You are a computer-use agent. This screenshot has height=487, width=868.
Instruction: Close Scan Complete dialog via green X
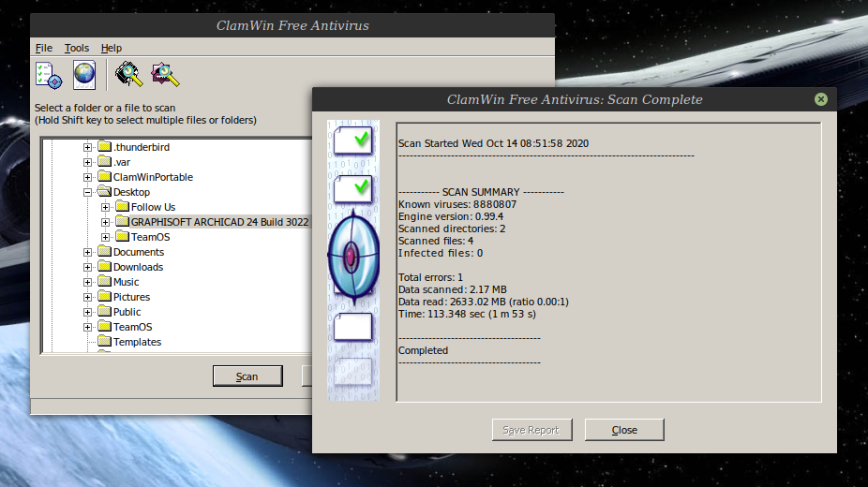point(821,99)
